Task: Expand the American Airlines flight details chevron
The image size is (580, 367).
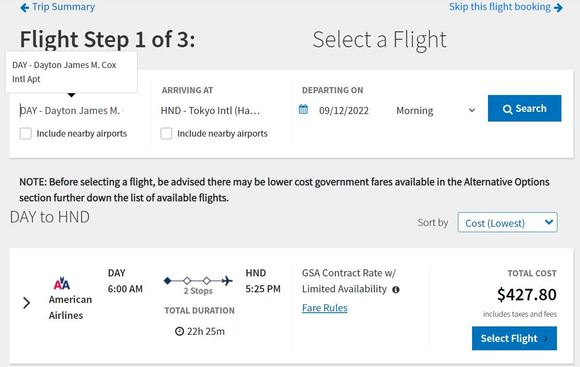Action: [27, 303]
